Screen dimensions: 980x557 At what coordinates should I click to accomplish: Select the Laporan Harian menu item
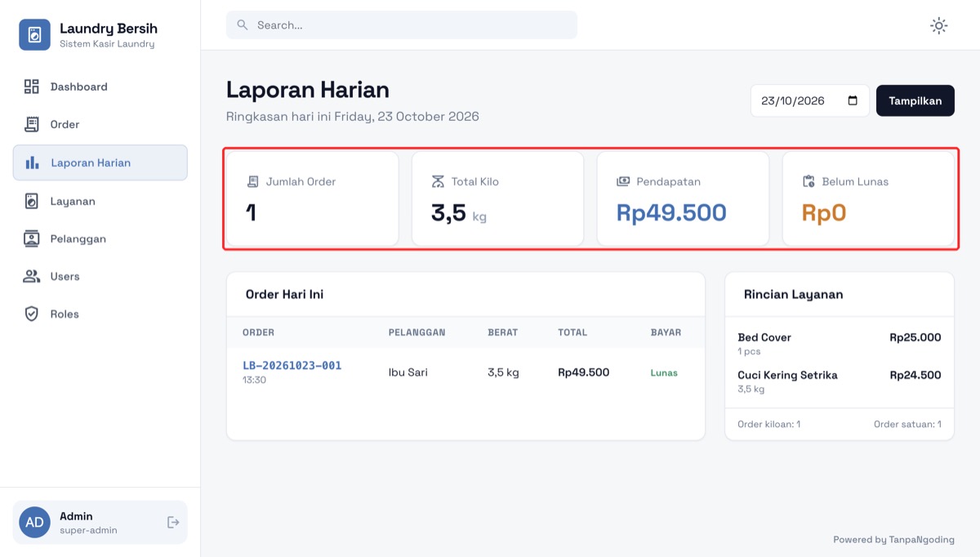pyautogui.click(x=100, y=163)
